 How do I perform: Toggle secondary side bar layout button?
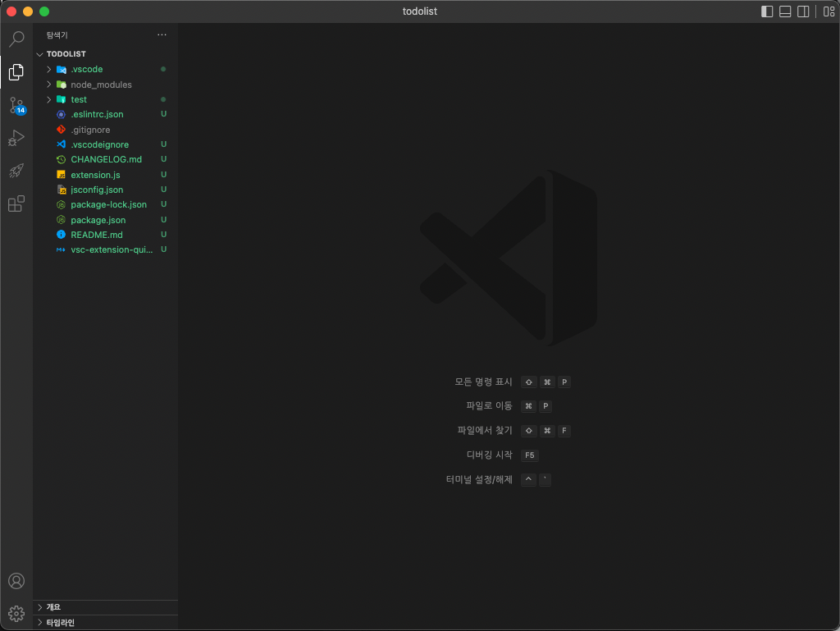click(804, 11)
